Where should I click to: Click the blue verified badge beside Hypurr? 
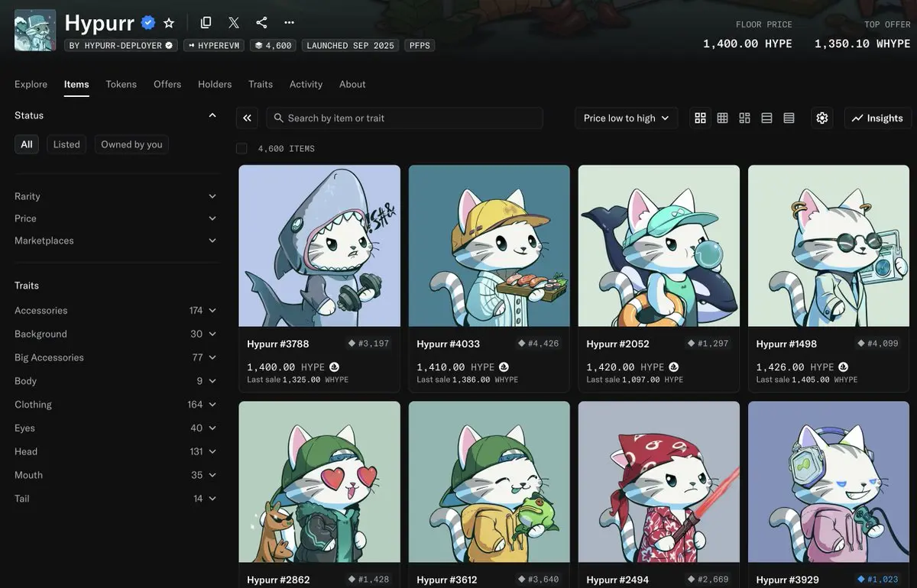[x=148, y=23]
